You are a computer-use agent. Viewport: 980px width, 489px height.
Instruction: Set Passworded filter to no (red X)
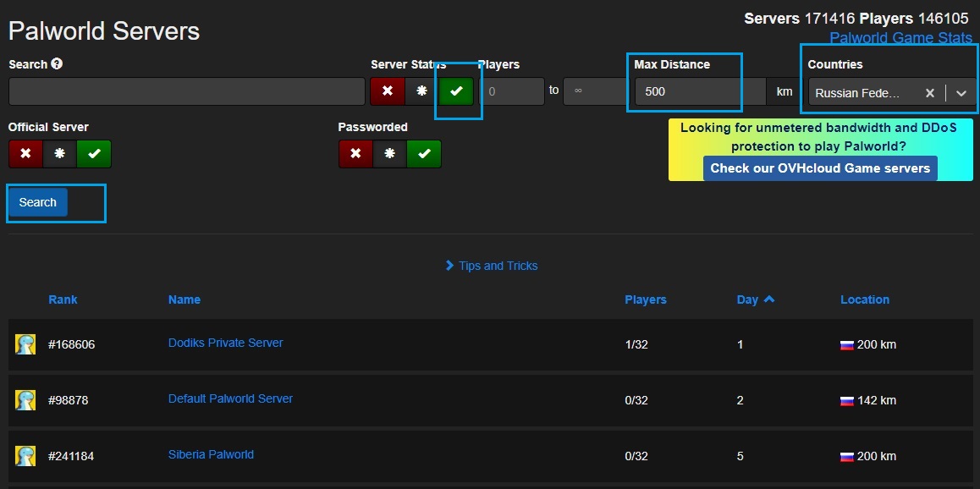point(355,154)
